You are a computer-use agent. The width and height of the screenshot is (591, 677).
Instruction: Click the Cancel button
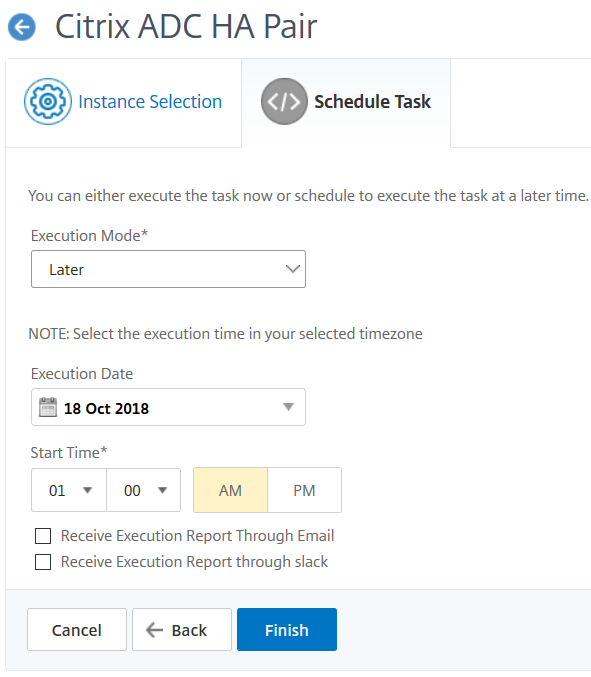[x=77, y=630]
